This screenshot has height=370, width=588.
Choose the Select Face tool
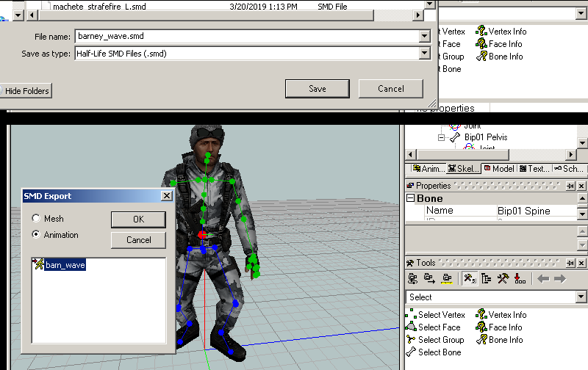tap(434, 327)
